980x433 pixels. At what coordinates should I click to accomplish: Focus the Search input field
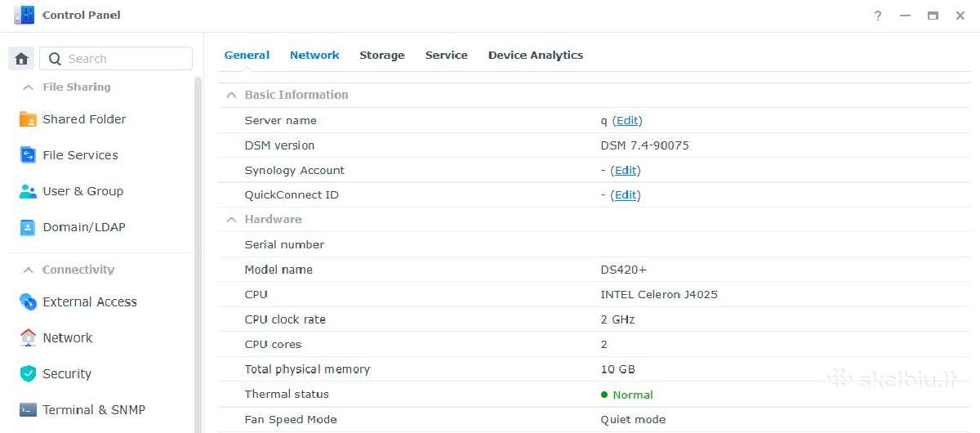click(116, 59)
